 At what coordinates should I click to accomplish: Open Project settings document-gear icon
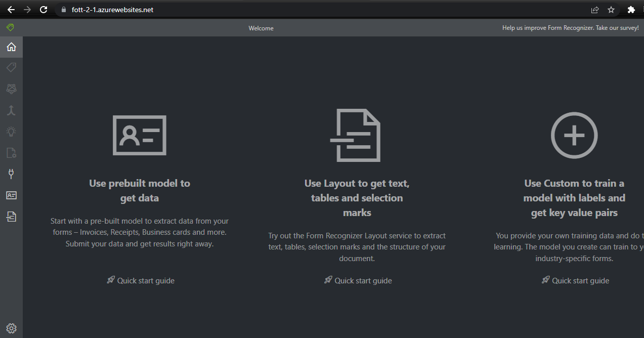tap(11, 153)
